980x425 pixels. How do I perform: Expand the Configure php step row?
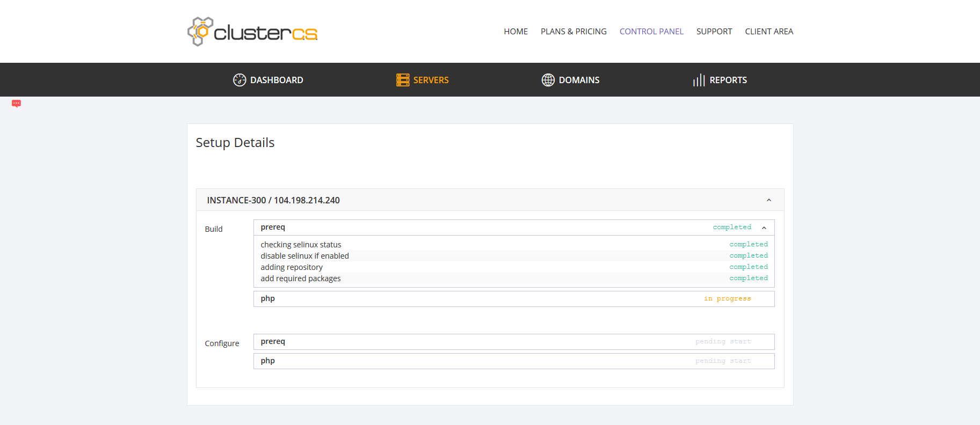click(513, 361)
